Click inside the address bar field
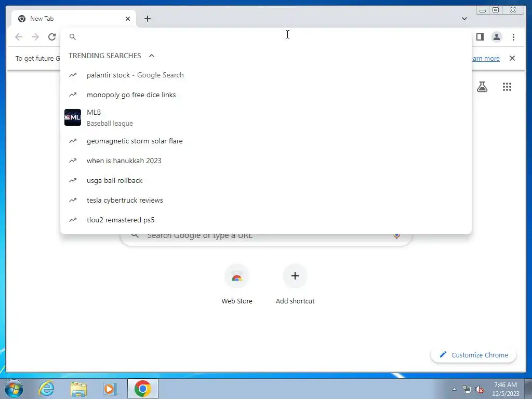This screenshot has width=532, height=399. click(265, 37)
